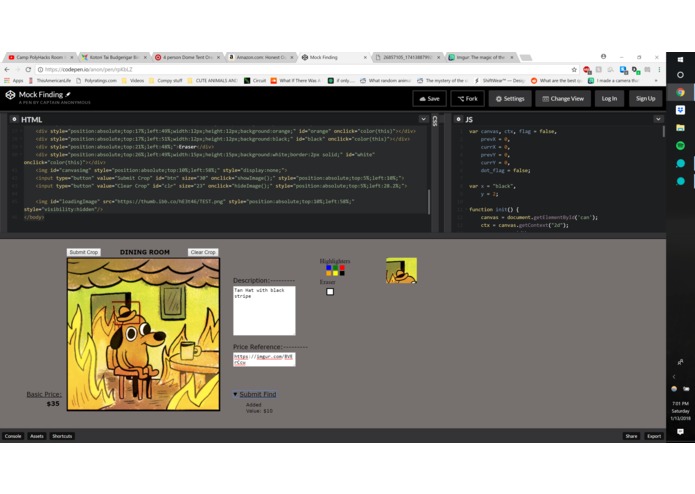Switch to Kotori Tai Budgerigar tab
This screenshot has height=494, width=695.
pos(113,57)
